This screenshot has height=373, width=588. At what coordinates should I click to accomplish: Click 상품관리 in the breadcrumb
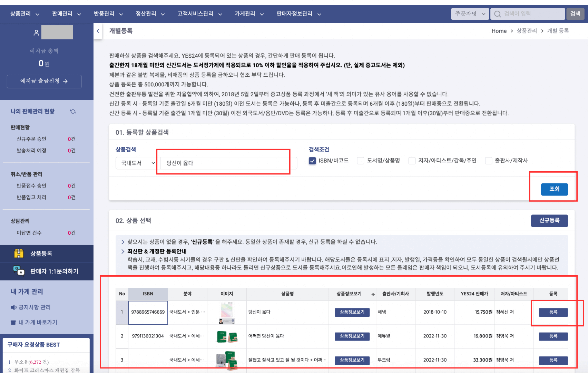pyautogui.click(x=527, y=31)
